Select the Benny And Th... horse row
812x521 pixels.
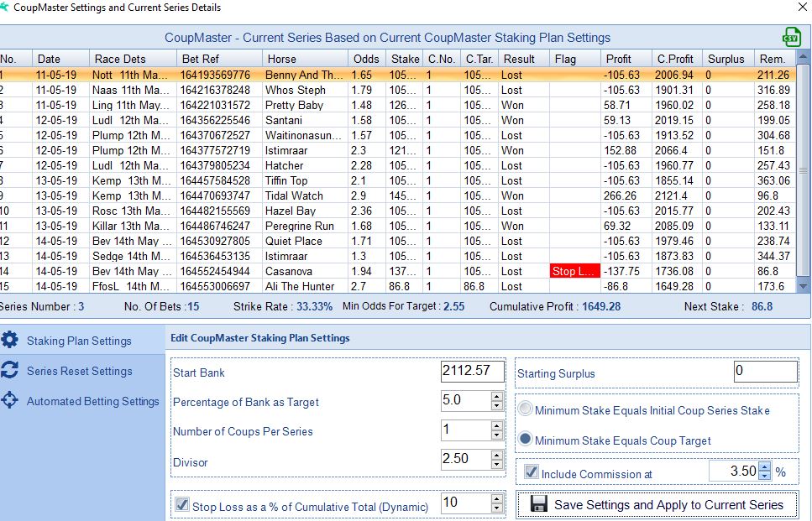click(398, 75)
